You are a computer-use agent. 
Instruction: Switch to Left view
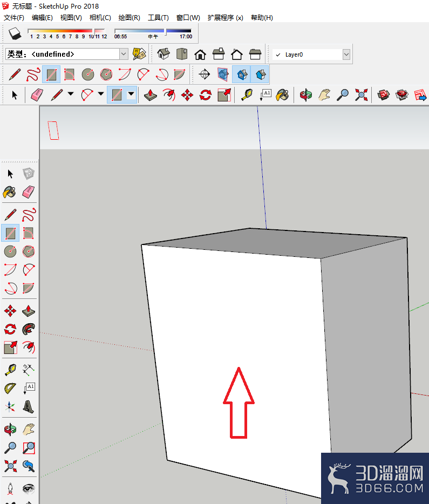pos(255,54)
